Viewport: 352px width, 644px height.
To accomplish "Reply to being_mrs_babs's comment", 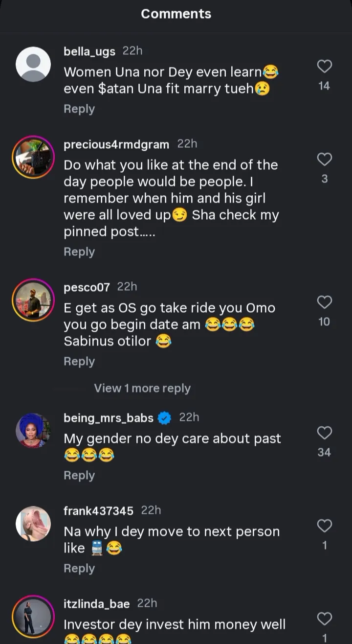I will tap(79, 476).
